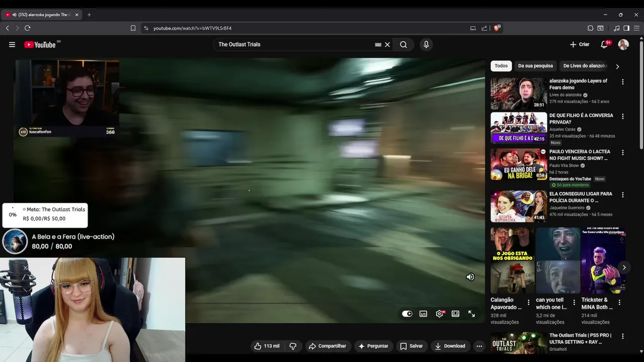Select the Todos filter chip
The height and width of the screenshot is (362, 644).
[501, 66]
